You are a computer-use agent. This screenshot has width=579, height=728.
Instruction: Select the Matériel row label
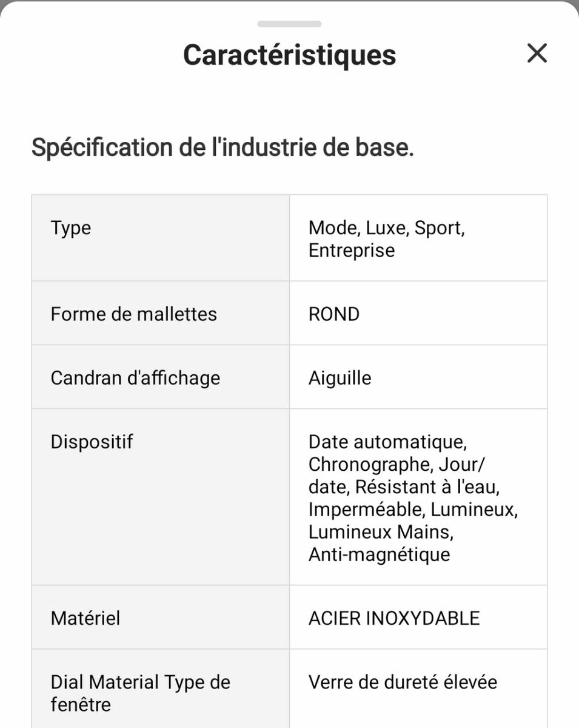[85, 618]
